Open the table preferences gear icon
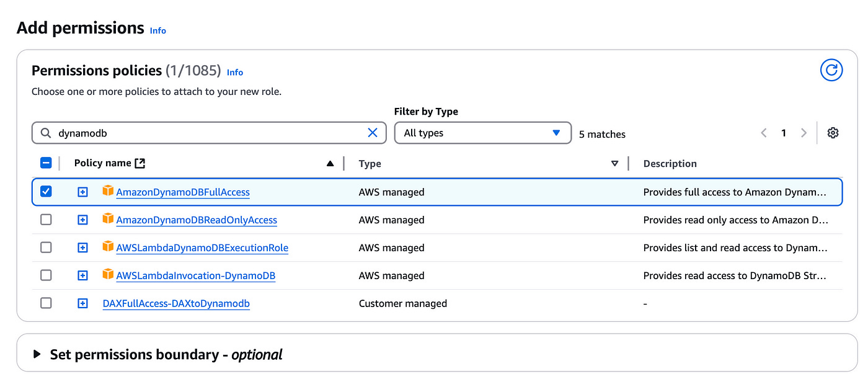868x379 pixels. click(x=833, y=133)
